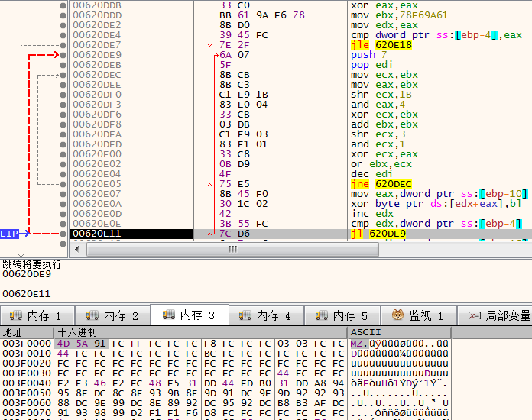Click the [x=] icon on 局部变量 tab
This screenshot has height=420, width=532.
pos(474,316)
